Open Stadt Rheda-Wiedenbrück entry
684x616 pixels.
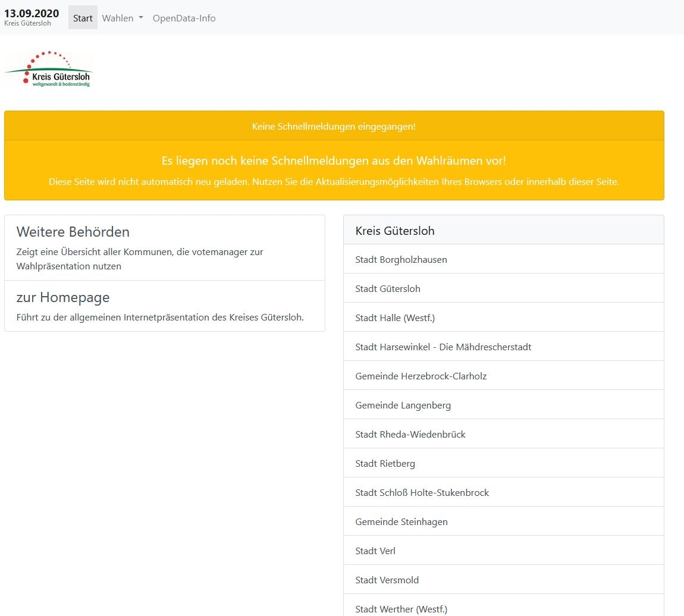[x=410, y=434]
